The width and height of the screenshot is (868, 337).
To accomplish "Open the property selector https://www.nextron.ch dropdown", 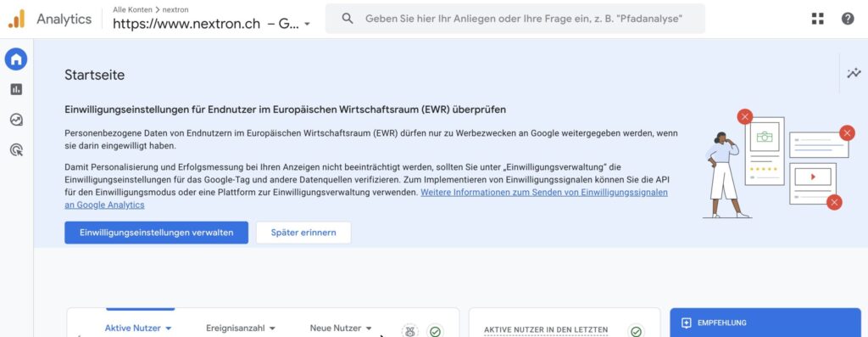I will (211, 24).
